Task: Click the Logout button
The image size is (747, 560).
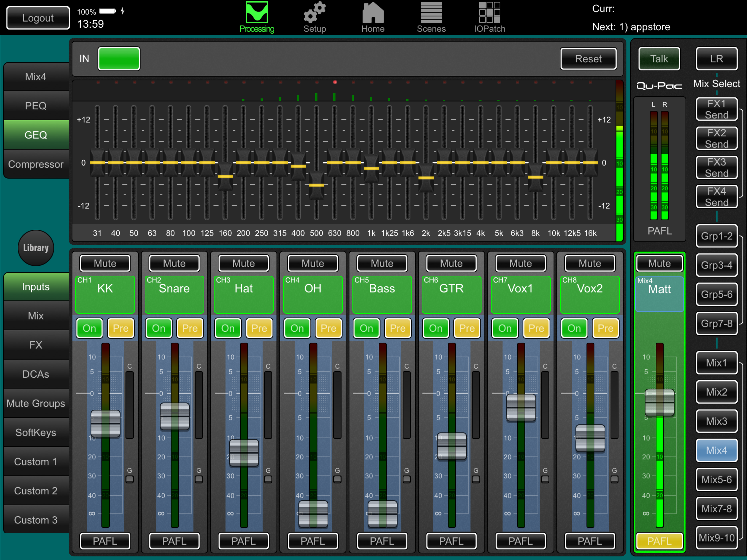Action: click(x=38, y=18)
